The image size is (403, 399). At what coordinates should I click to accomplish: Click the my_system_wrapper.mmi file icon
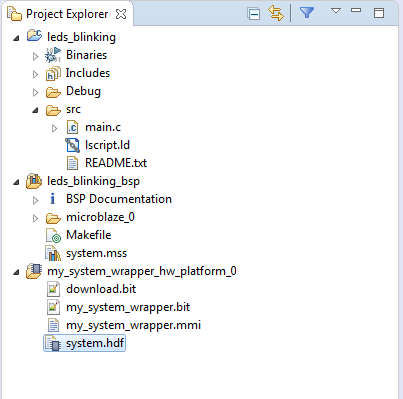(x=53, y=325)
